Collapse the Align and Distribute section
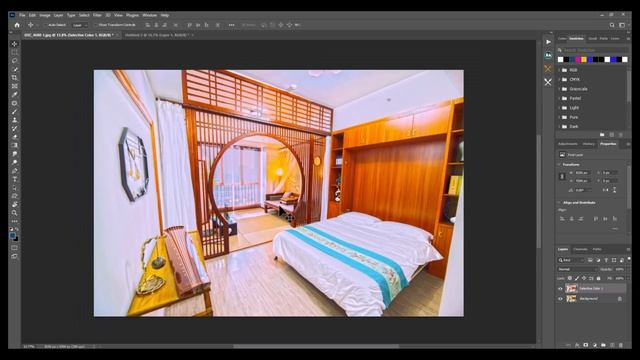Image resolution: width=640 pixels, height=360 pixels. tap(560, 202)
